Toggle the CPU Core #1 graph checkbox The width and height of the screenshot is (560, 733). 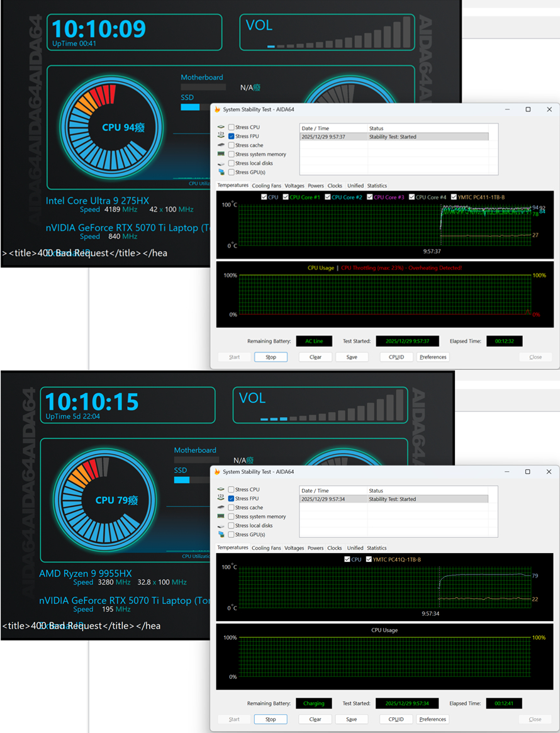click(x=286, y=198)
